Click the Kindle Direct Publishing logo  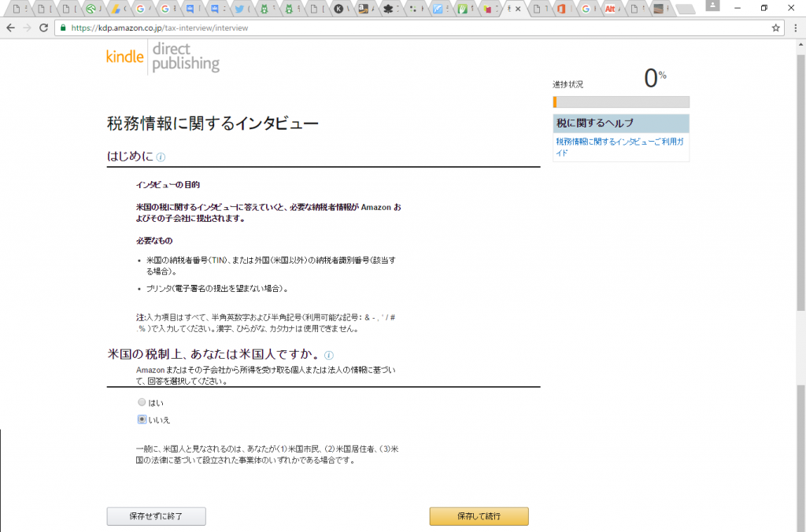tap(163, 57)
